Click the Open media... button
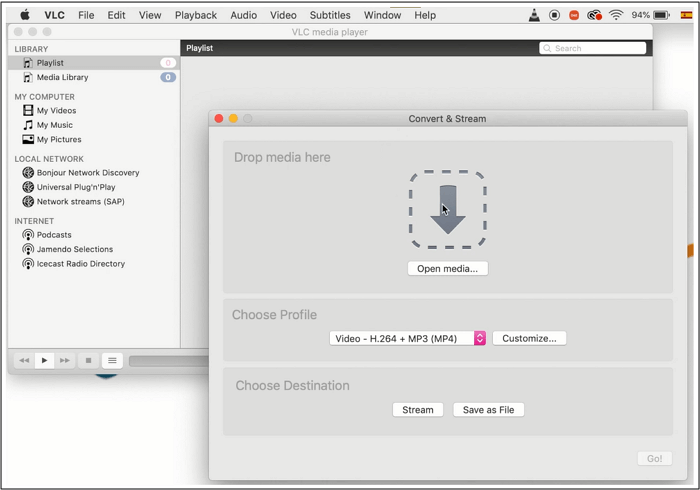Viewport: 700px width, 490px height. click(448, 269)
